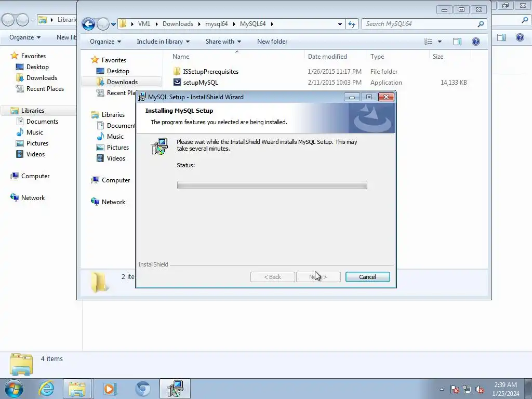Open recent pages dropdown arrow
This screenshot has height=399, width=532.
[113, 24]
